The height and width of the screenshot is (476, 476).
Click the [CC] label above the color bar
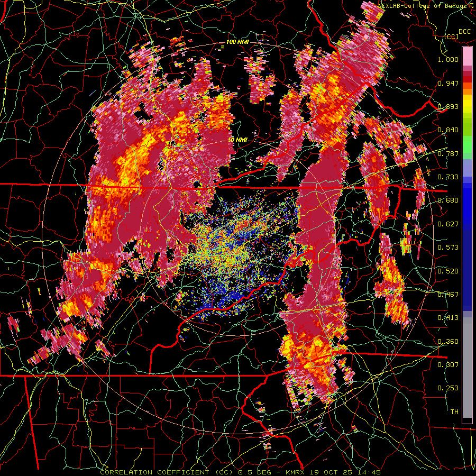point(451,36)
